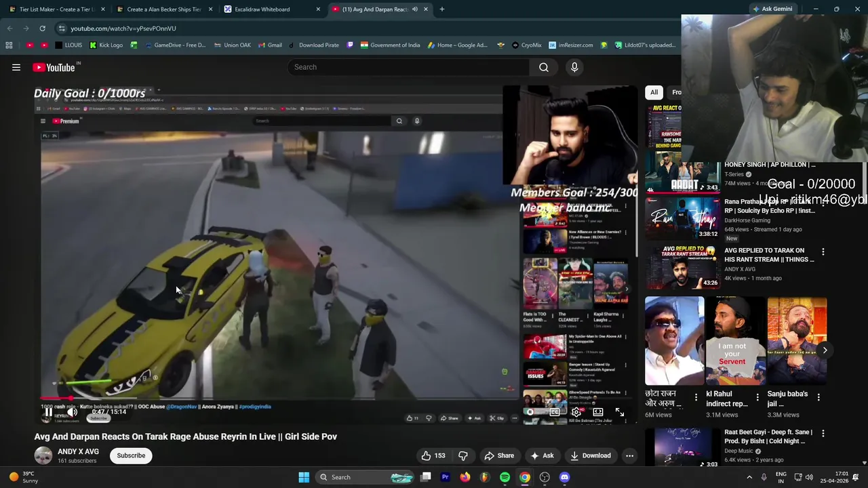Open Premiere Pro from the taskbar
Screen dimensions: 868x488
(x=445, y=477)
